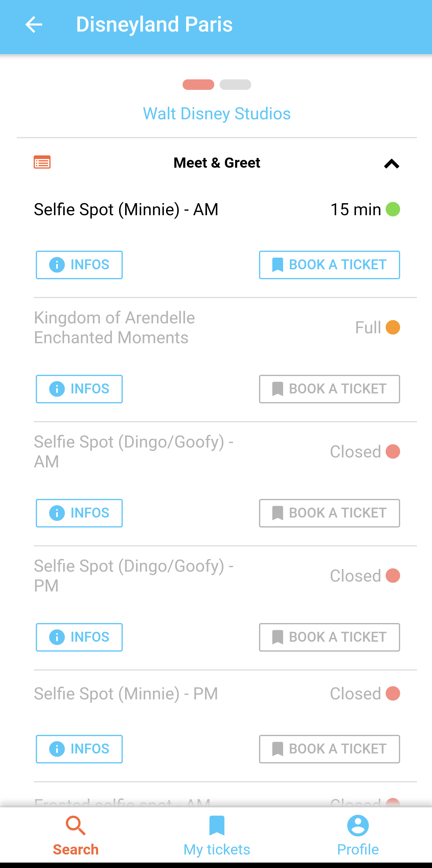Tap the Walt Disney Studios park title
Screen dimensions: 432x868
[217, 114]
